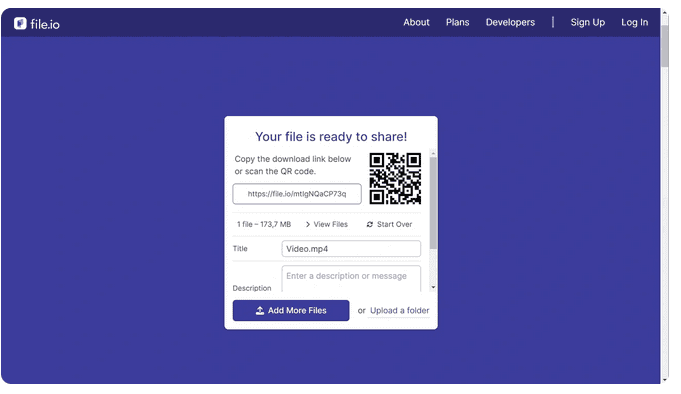This screenshot has width=681, height=394.
Task: Open the About page
Action: pyautogui.click(x=416, y=22)
